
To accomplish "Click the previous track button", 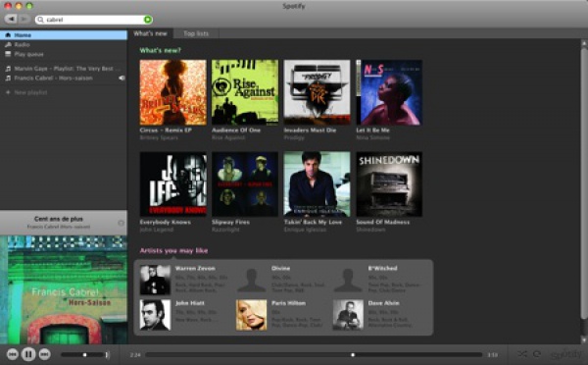I will click(13, 354).
